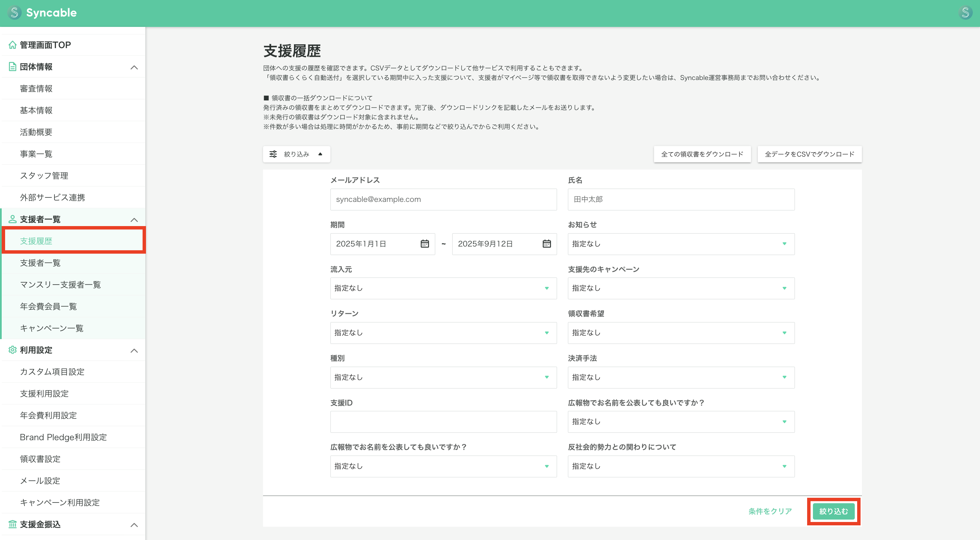Click inside the 支援ID input field
The image size is (980, 540).
[443, 421]
